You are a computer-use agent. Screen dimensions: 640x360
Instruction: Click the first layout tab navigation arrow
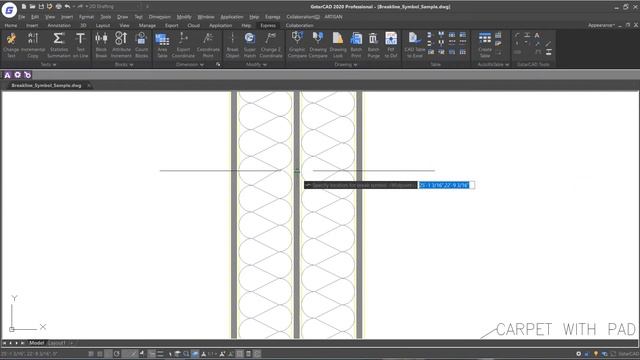pos(4,343)
